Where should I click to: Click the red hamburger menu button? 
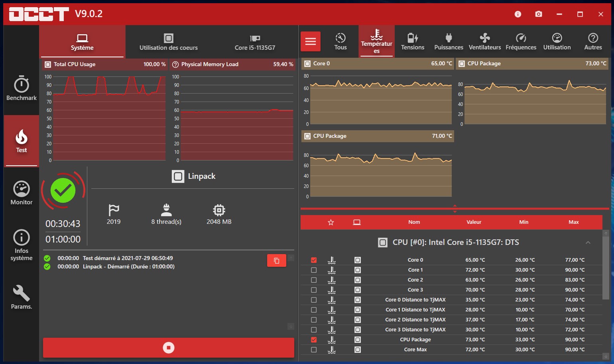click(x=311, y=41)
